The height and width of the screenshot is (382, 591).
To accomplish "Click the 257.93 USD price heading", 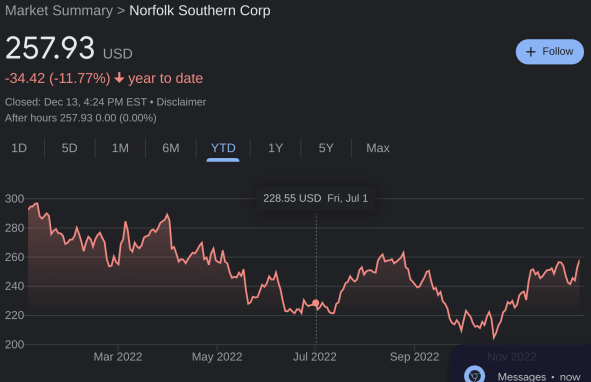I will [69, 48].
